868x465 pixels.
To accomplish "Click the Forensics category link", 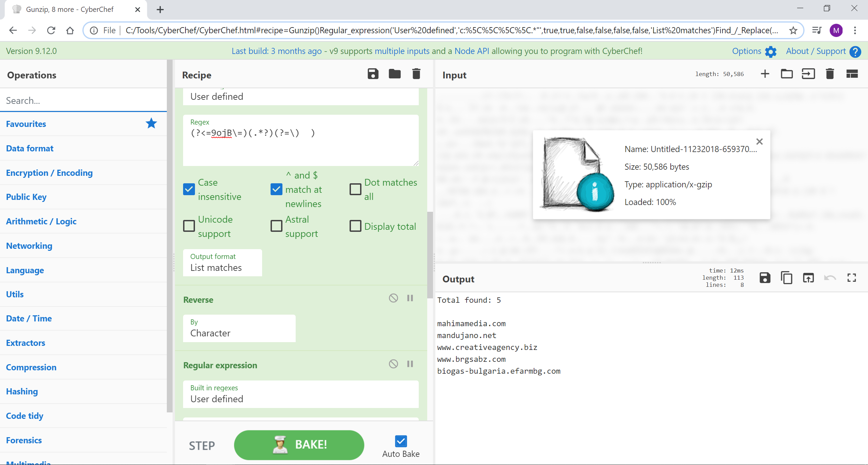I will (24, 440).
